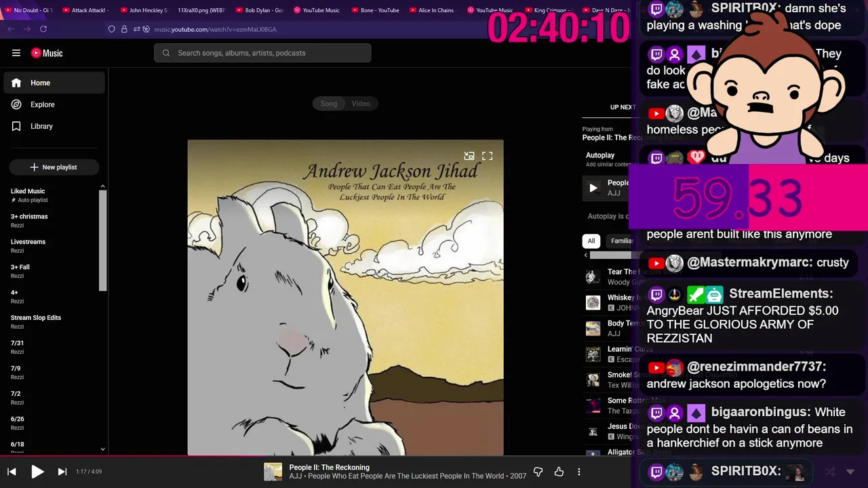Open the Explore section
868x488 pixels.
pos(54,104)
